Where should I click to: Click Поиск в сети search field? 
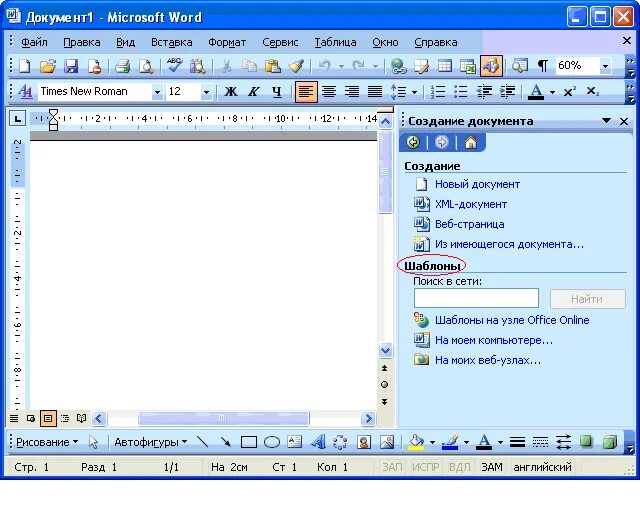(x=476, y=298)
